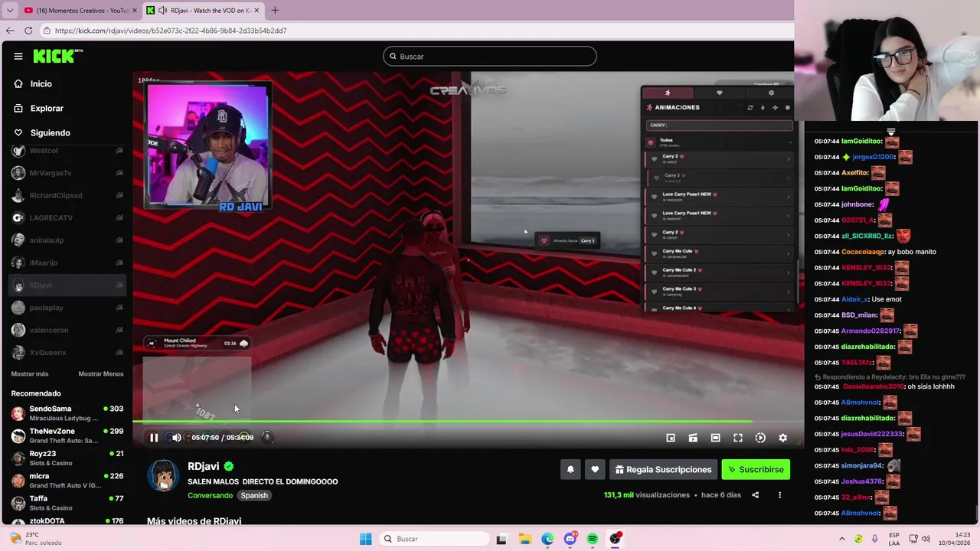980x551 pixels.
Task: Seek on the green video progress bar
Action: (x=468, y=421)
